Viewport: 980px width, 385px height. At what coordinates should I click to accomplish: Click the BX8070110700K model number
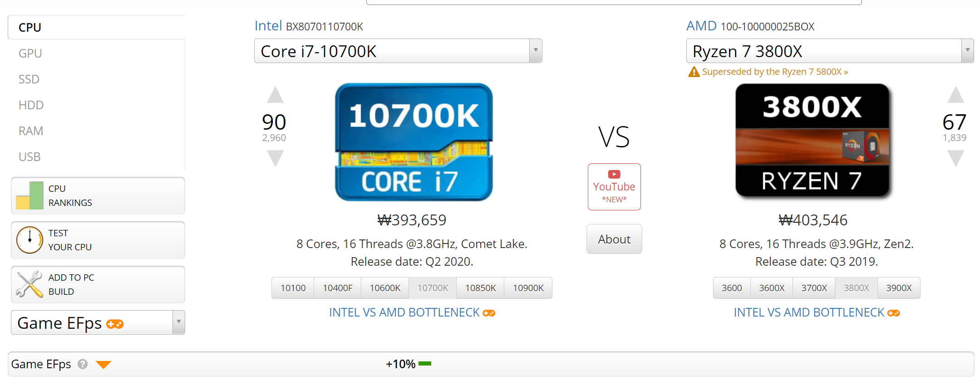click(325, 27)
